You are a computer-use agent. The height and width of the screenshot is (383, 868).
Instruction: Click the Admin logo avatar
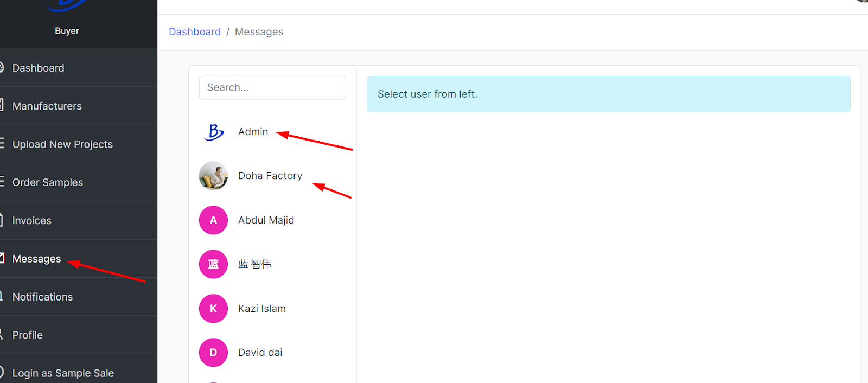click(214, 132)
